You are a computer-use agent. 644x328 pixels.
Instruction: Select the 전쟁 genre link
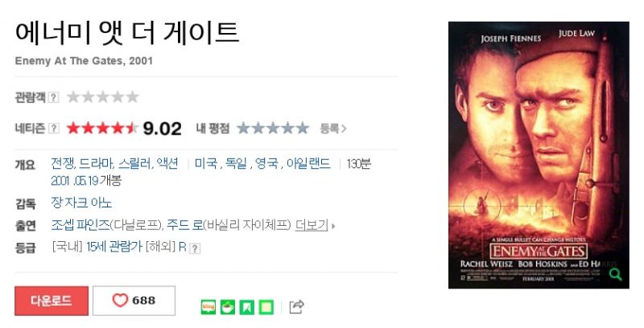[x=63, y=163]
